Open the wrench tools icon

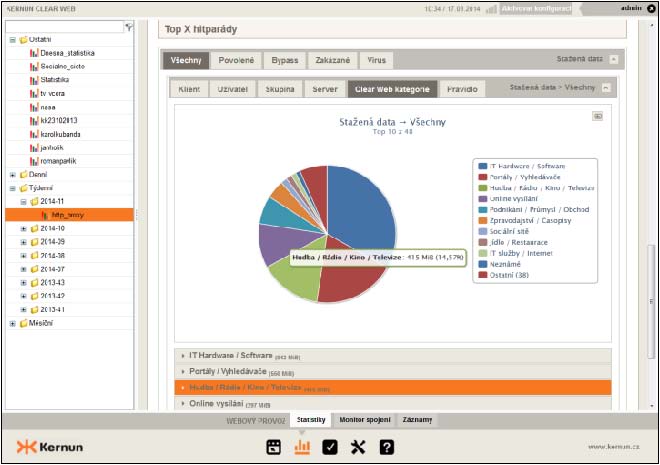click(x=358, y=447)
